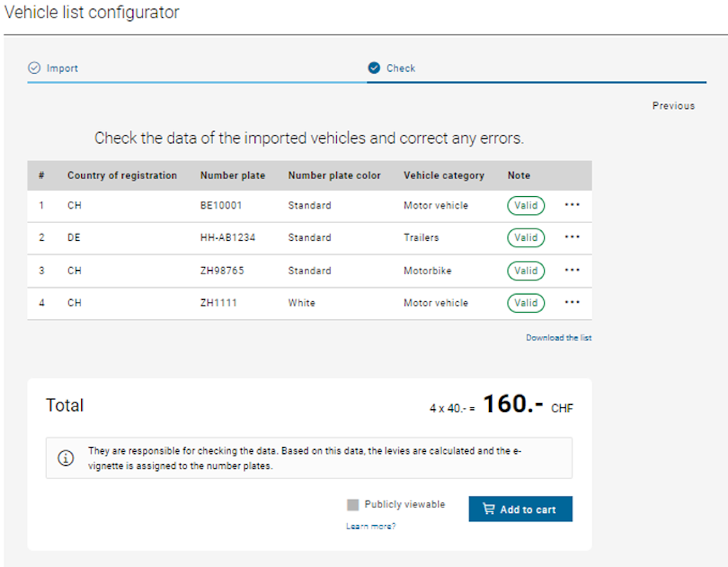Open the actions ellipsis menu for BE10001
Screen dimensions: 728x567
click(x=572, y=205)
